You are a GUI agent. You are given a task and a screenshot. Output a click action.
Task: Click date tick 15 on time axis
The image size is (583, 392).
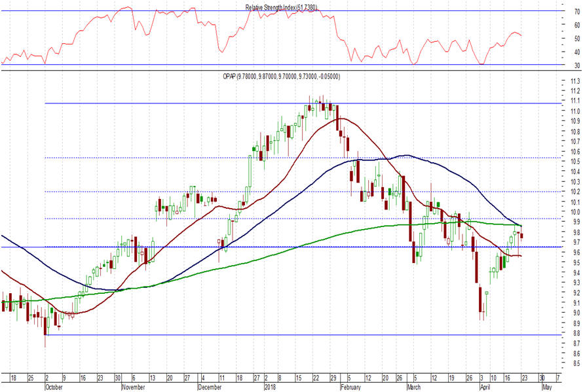pos(298,378)
